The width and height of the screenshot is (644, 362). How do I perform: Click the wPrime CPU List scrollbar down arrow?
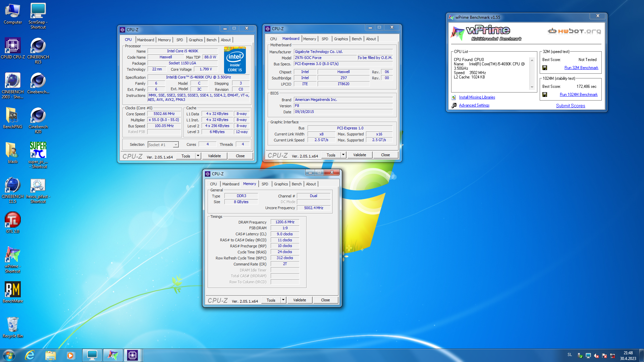click(532, 87)
